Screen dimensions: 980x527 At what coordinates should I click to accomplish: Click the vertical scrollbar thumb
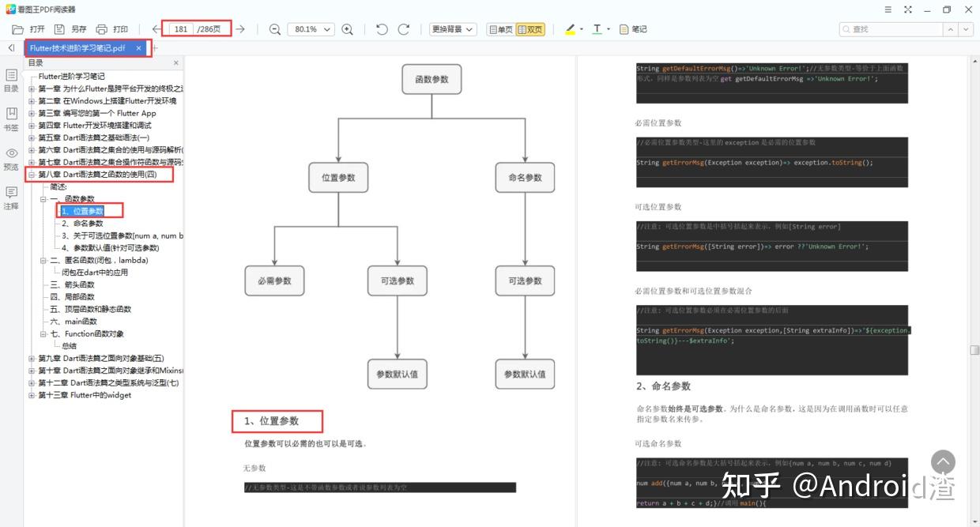(975, 350)
